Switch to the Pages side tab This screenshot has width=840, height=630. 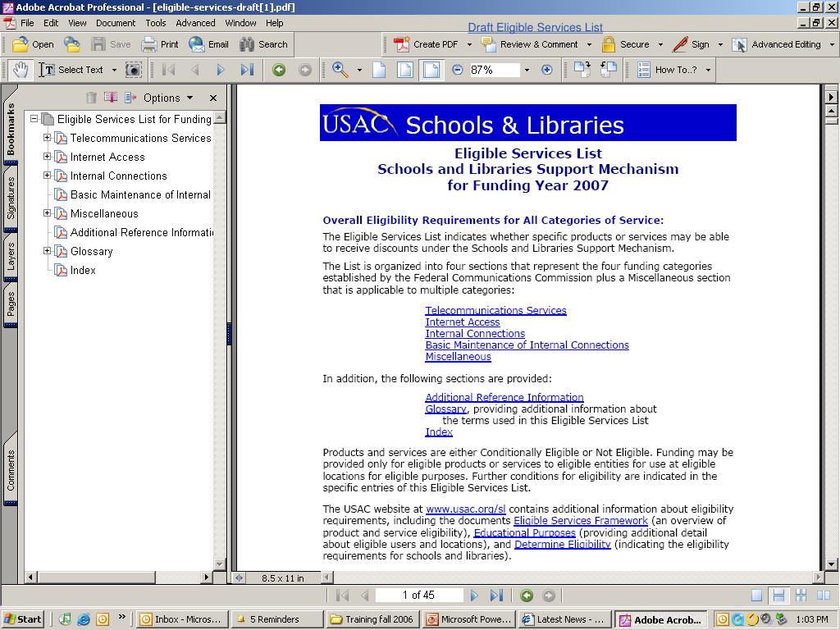[10, 304]
